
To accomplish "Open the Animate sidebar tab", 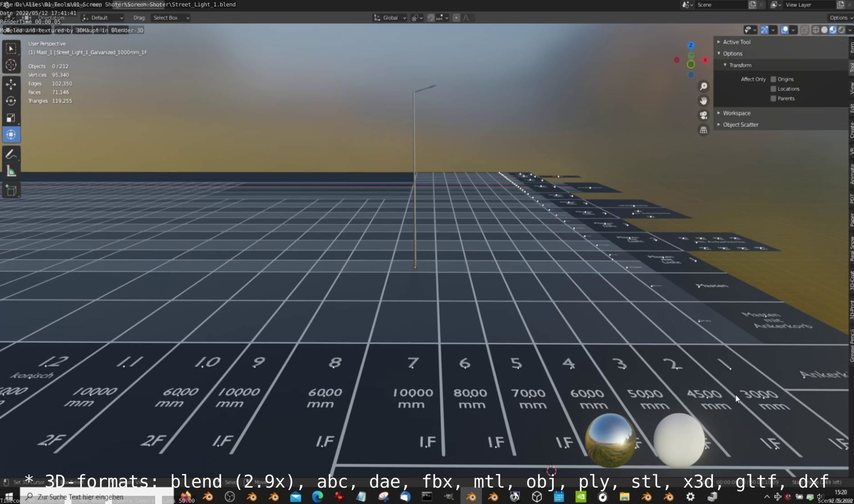I will pos(851,174).
